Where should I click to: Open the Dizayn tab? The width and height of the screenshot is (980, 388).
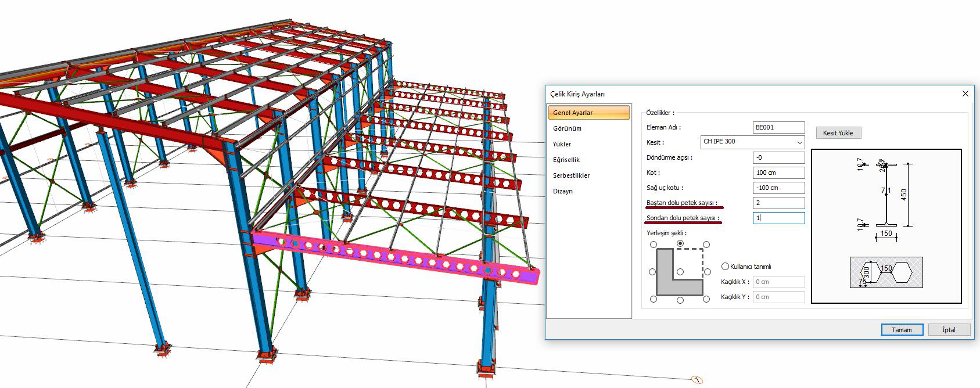pos(563,191)
